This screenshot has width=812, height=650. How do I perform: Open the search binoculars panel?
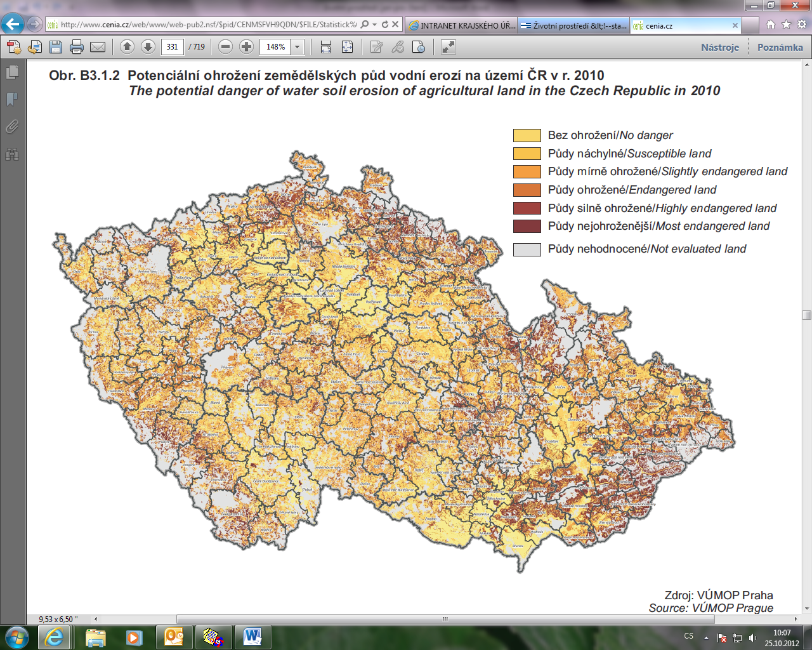click(x=12, y=154)
